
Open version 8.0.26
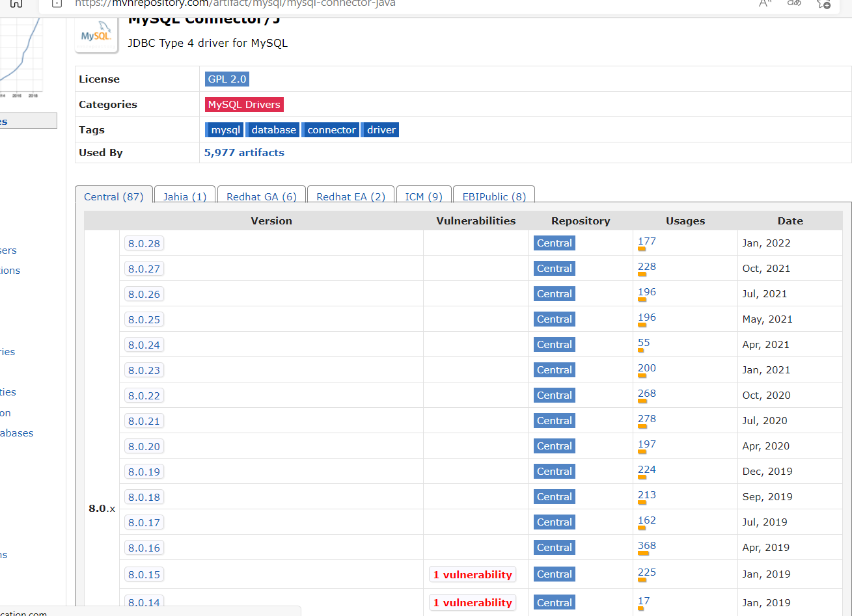point(144,294)
